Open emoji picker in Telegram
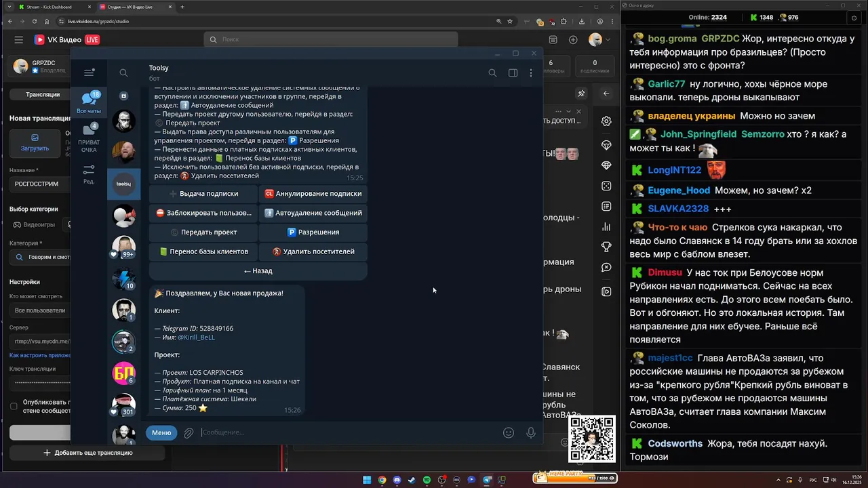Screen dimensions: 868x488 pyautogui.click(x=509, y=432)
